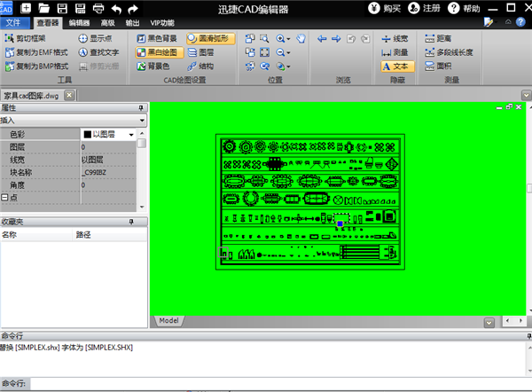Toggle 黑色背景
This screenshot has width=532, height=392.
point(157,38)
